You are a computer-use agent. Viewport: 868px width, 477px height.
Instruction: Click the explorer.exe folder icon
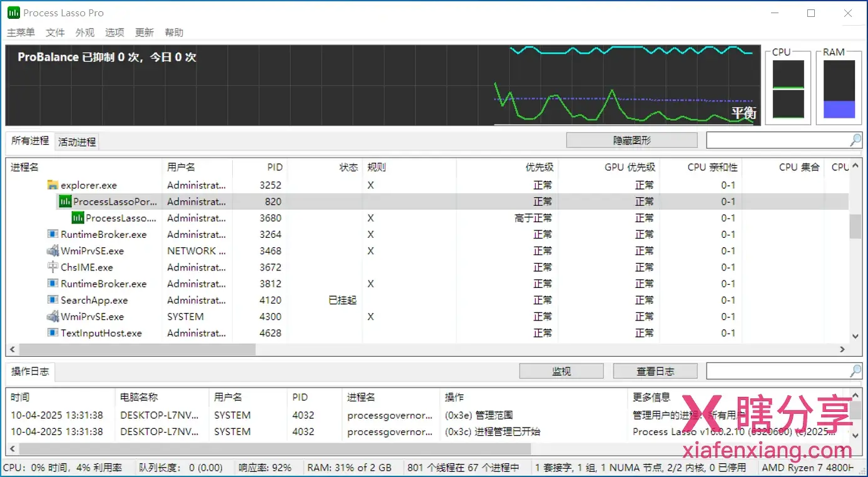coord(53,185)
